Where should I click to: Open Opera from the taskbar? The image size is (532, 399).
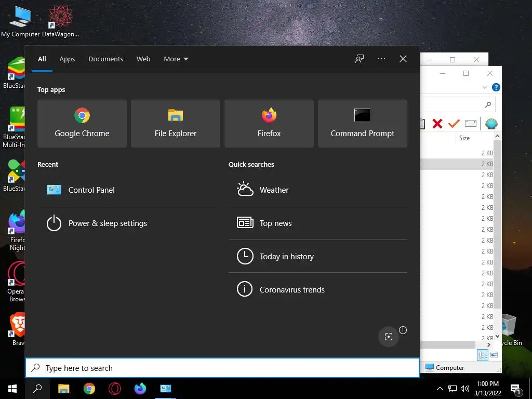tap(115, 389)
